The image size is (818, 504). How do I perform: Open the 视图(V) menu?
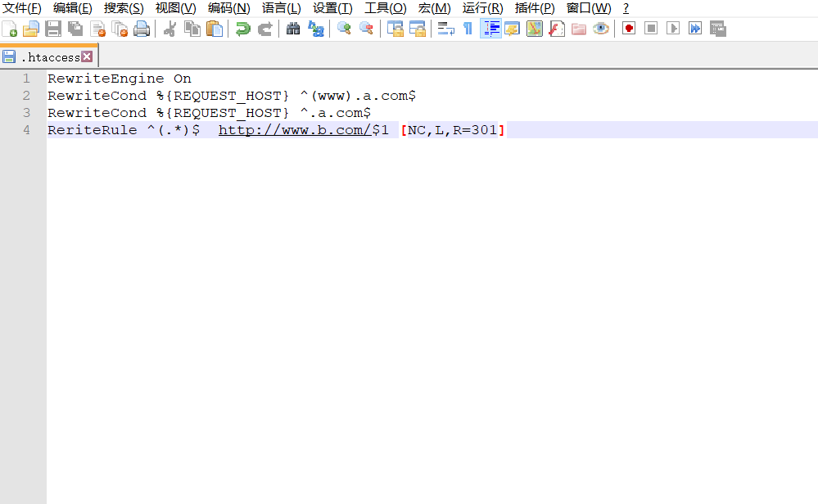(176, 8)
